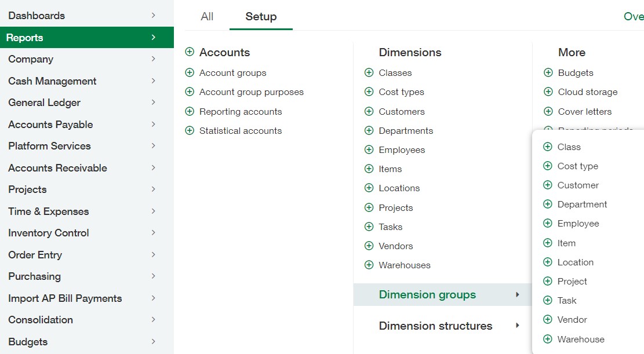The image size is (644, 354).
Task: Open Accounts Payable in the sidebar
Action: point(50,125)
